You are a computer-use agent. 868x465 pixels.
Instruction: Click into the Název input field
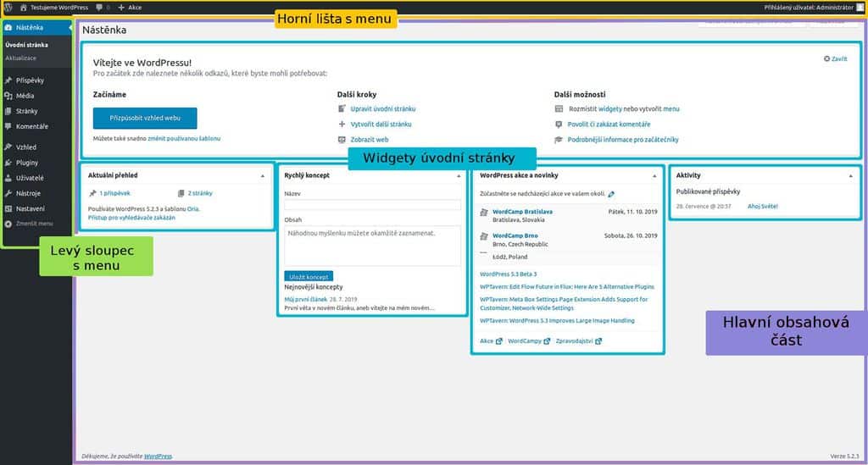click(x=373, y=205)
